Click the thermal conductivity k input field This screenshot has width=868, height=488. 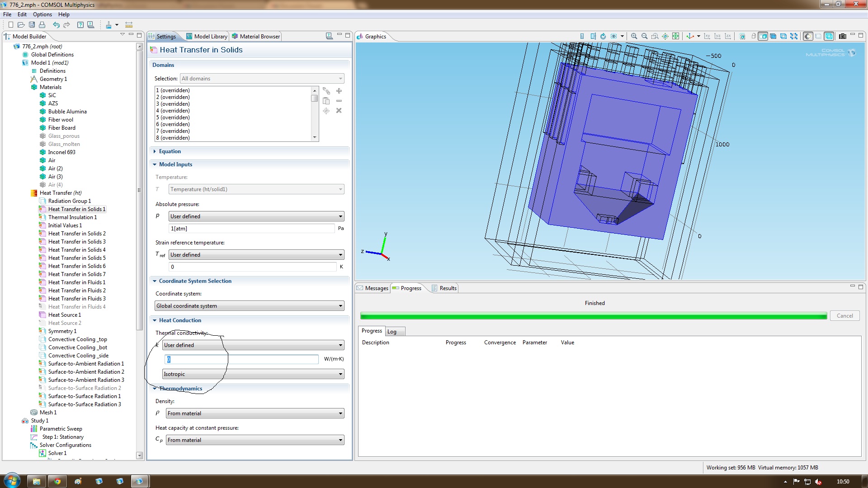click(242, 359)
